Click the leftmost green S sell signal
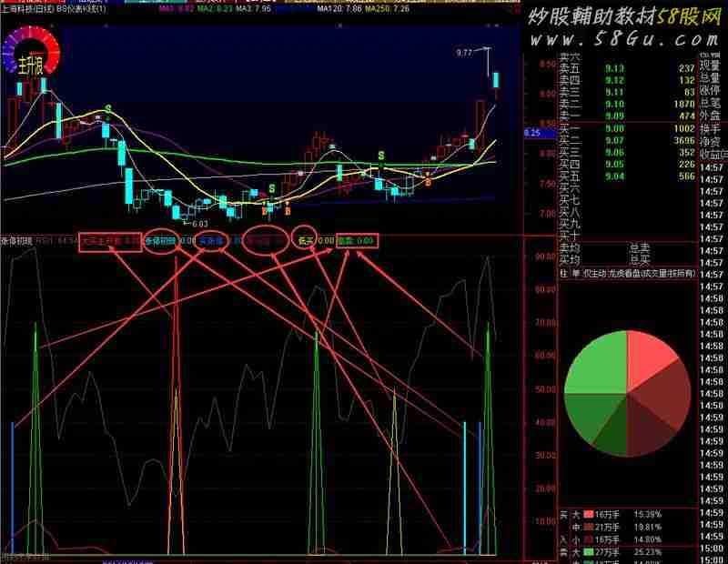The width and height of the screenshot is (728, 564). click(108, 109)
